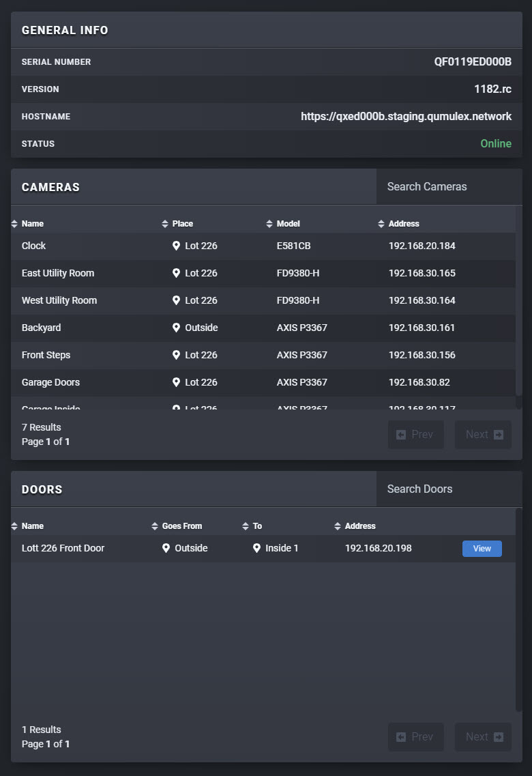532x776 pixels.
Task: Sort cameras by Name column
Action: tap(32, 224)
